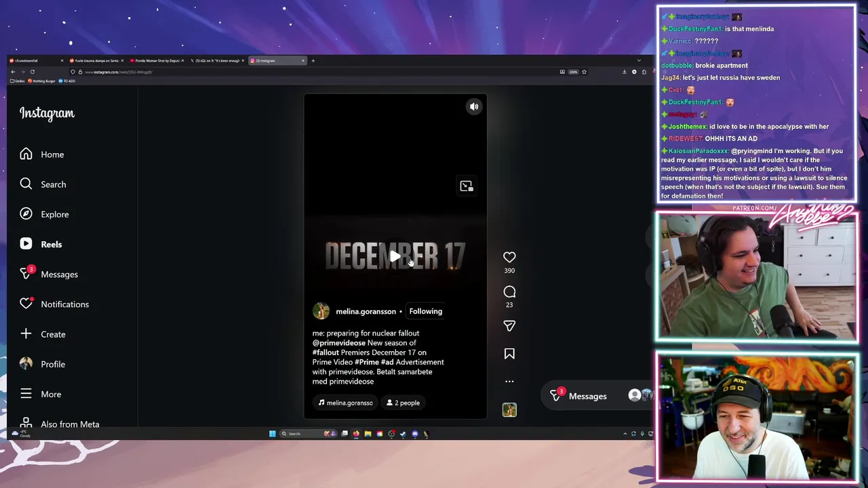868x488 pixels.
Task: Open the reel's three-dot options menu
Action: pyautogui.click(x=509, y=382)
